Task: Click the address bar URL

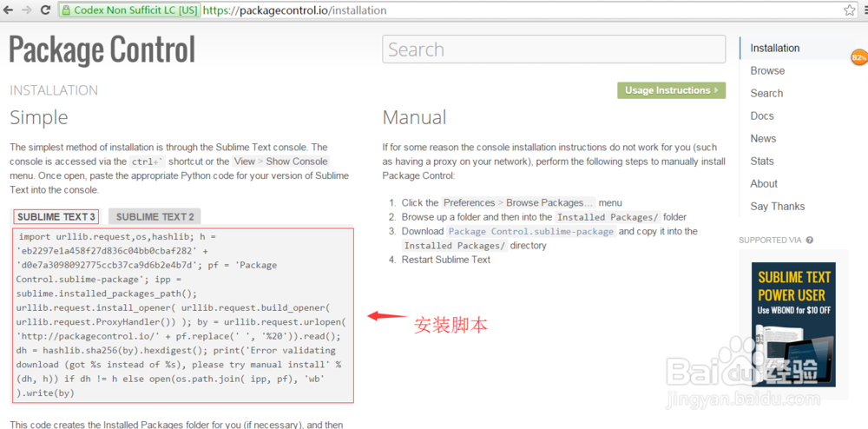Action: (x=294, y=10)
